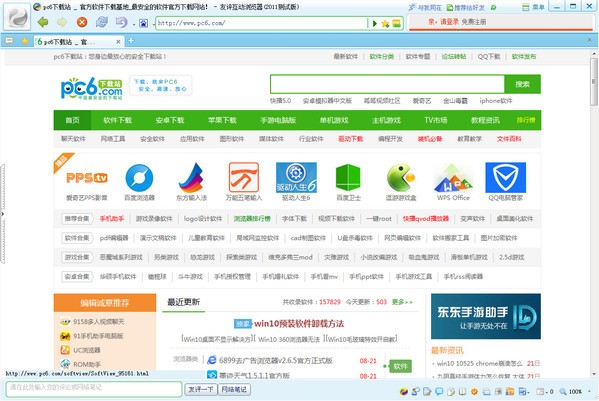Screen dimensions: 599x401
Task: Click the 请登录 login link
Action: tap(449, 22)
